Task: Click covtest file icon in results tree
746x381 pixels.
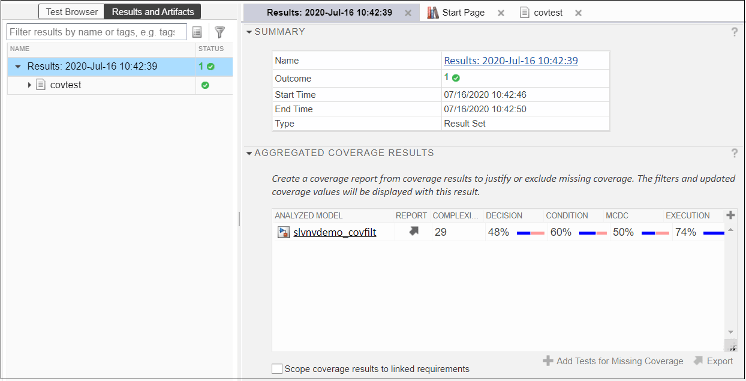Action: tap(41, 85)
